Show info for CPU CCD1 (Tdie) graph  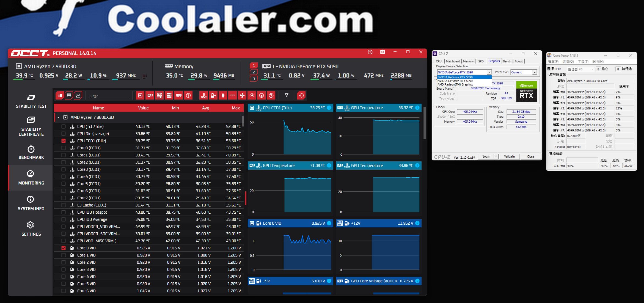[x=329, y=108]
